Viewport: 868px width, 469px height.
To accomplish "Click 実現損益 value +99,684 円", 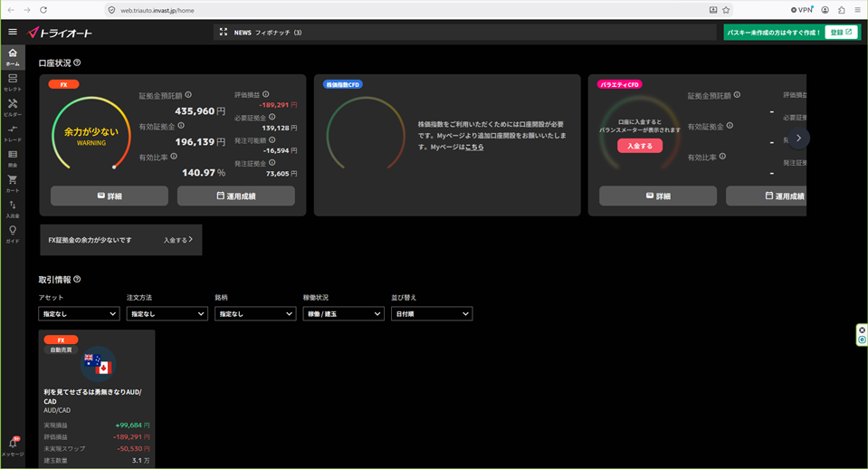I will (132, 425).
